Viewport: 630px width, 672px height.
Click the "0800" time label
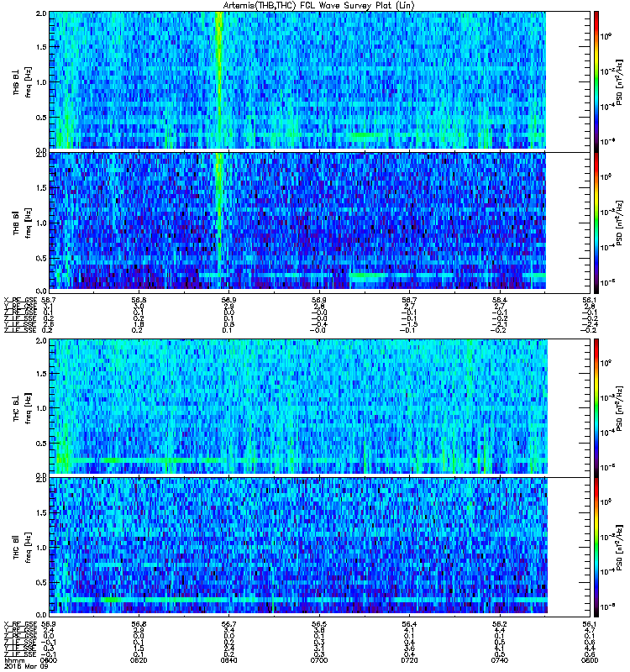pos(590,660)
